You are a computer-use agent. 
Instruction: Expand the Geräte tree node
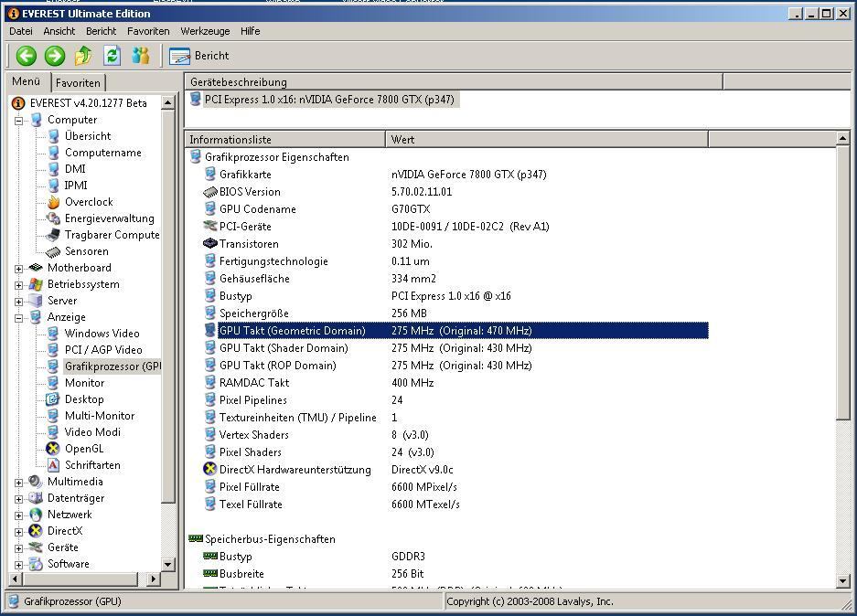(x=18, y=547)
